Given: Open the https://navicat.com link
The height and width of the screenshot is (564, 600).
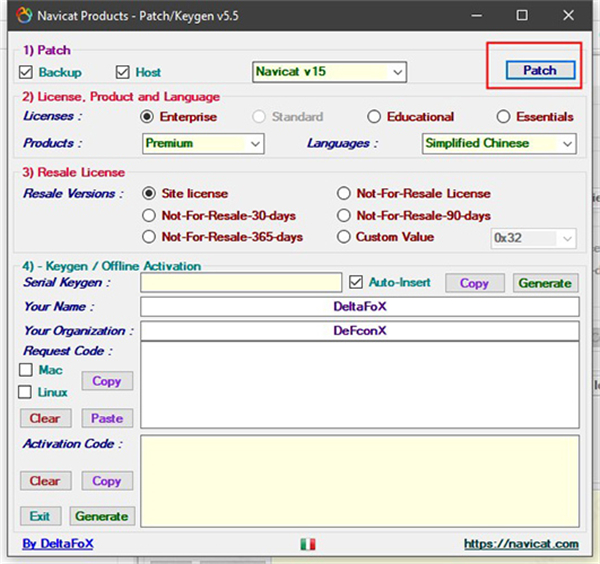Looking at the screenshot, I should tap(520, 544).
